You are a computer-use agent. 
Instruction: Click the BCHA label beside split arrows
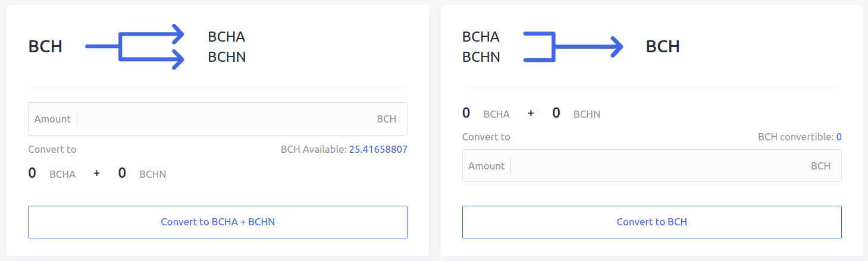click(x=227, y=37)
